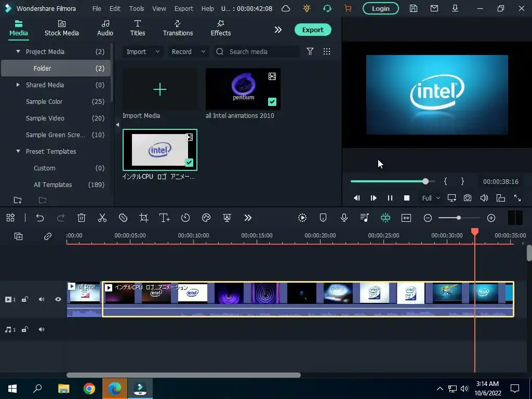Click the volume speaker in preview
This screenshot has height=399, width=532.
click(x=484, y=198)
